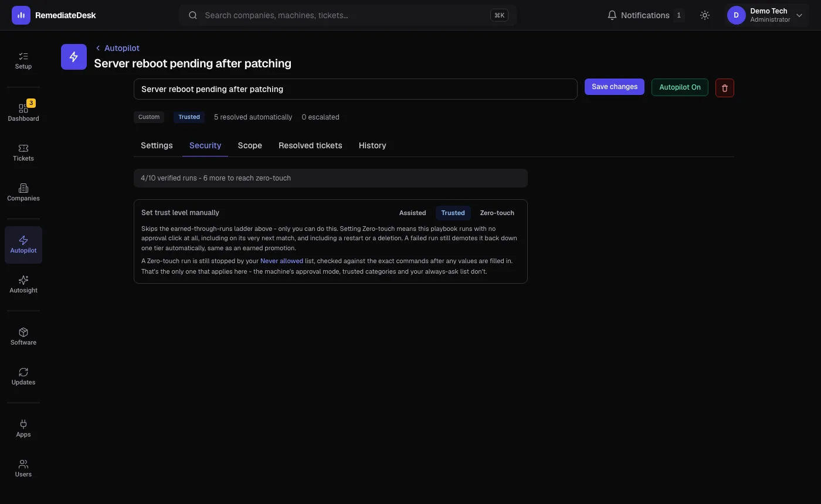821x504 pixels.
Task: Set trust level to Assisted
Action: [x=412, y=213]
